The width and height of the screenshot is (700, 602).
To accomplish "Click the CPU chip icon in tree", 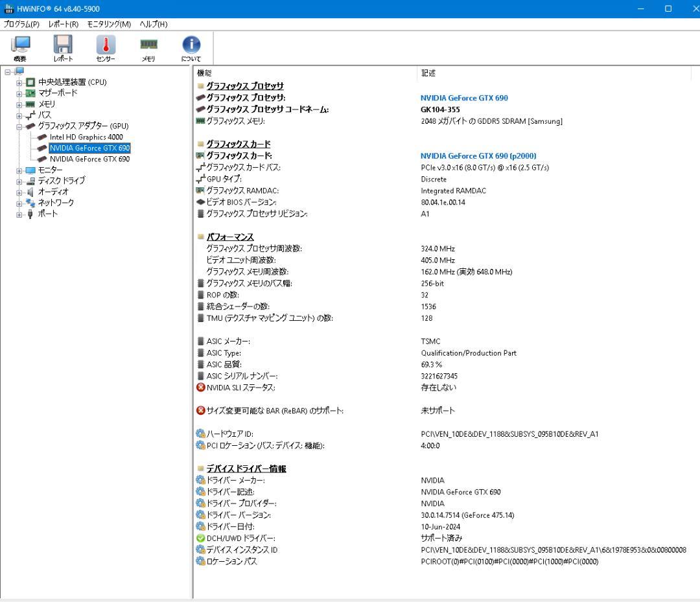I will click(x=30, y=82).
